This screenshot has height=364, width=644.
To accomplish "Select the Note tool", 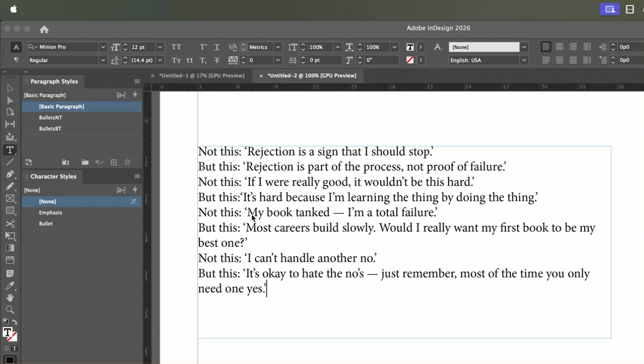I will [10, 274].
